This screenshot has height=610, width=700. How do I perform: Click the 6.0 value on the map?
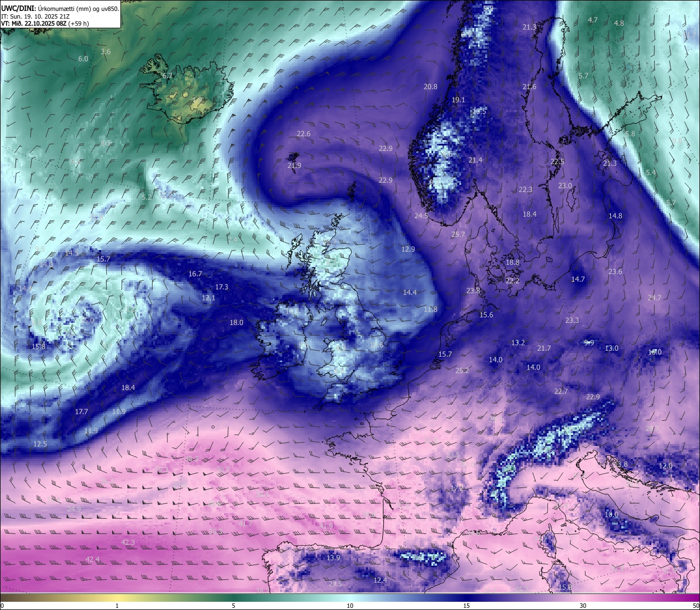83,59
